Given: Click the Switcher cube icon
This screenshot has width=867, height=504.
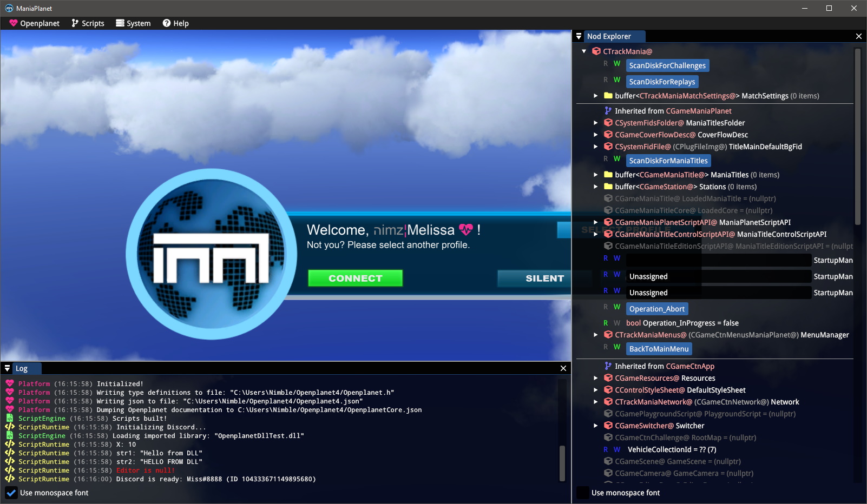Looking at the screenshot, I should [x=608, y=426].
